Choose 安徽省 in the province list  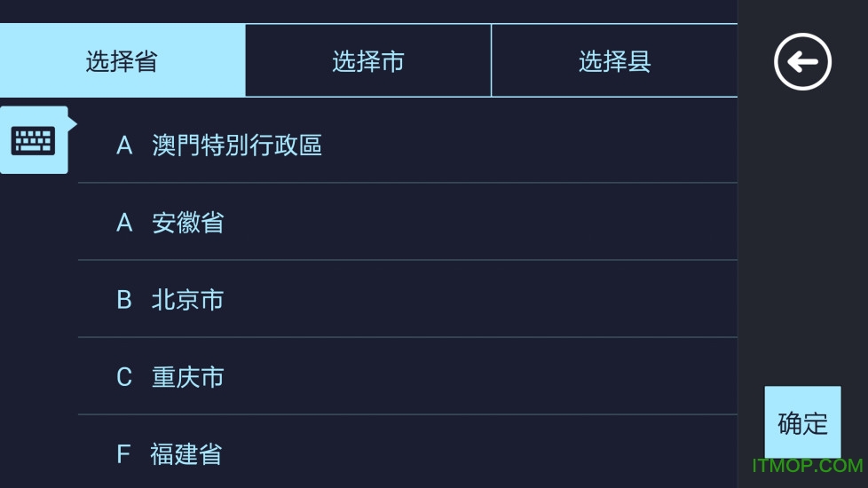(x=188, y=222)
